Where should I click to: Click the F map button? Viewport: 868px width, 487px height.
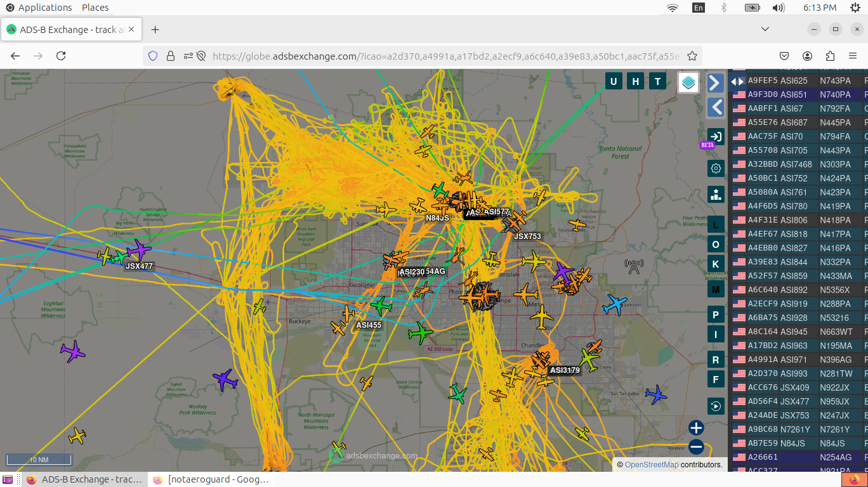[x=716, y=380]
